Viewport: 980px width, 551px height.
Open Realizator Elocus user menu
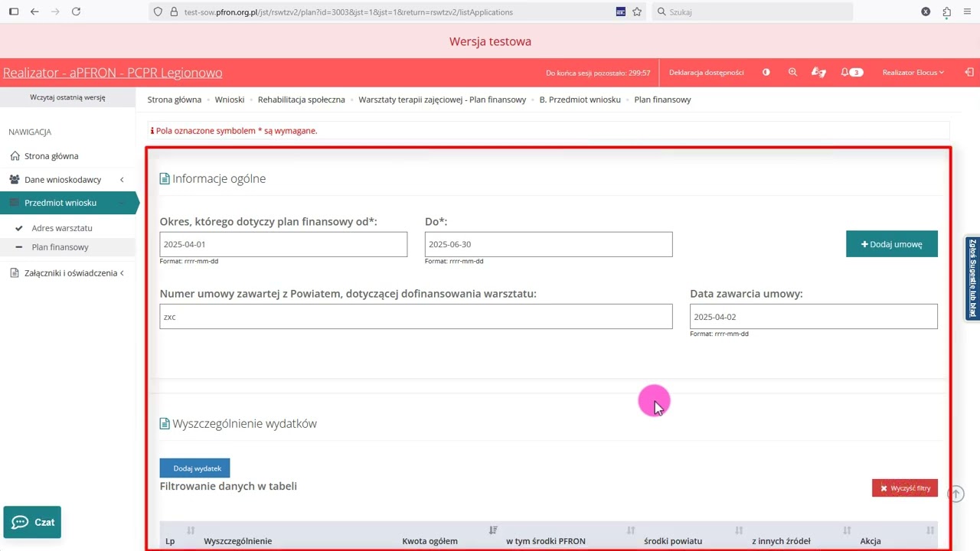pyautogui.click(x=913, y=73)
